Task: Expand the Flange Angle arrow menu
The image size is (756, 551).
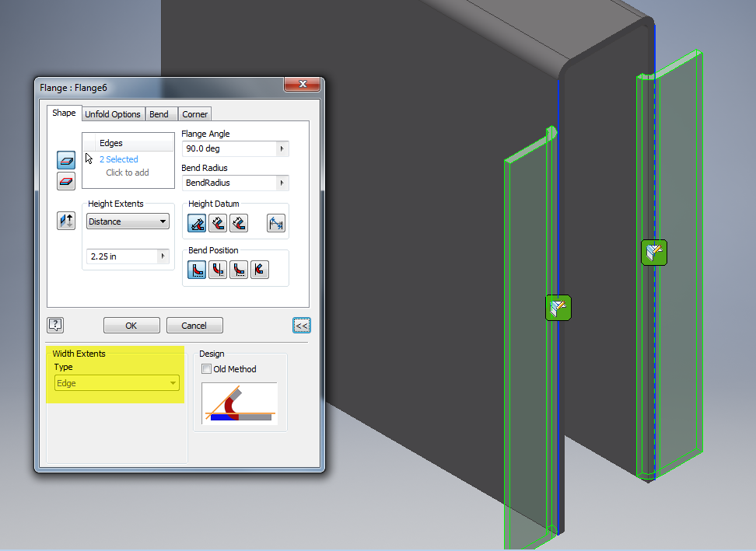Action: coord(282,149)
